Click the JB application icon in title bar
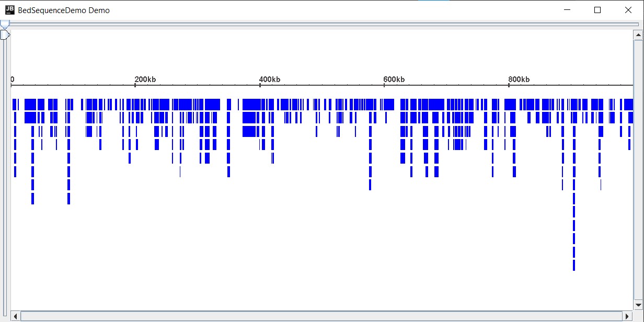Viewport: 644px width, 322px height. [x=9, y=10]
